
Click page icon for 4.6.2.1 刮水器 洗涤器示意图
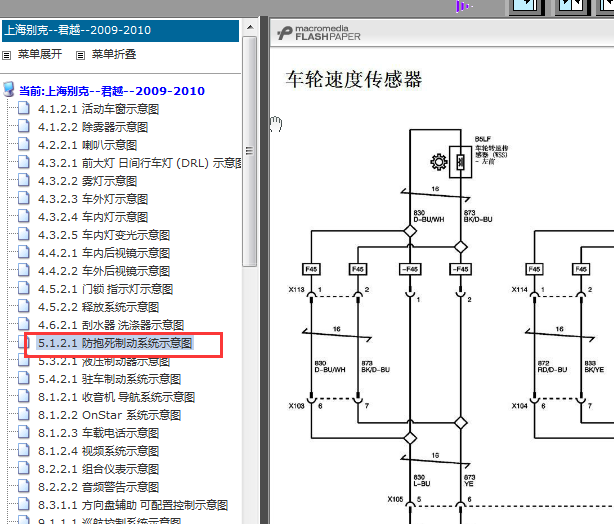pos(23,324)
